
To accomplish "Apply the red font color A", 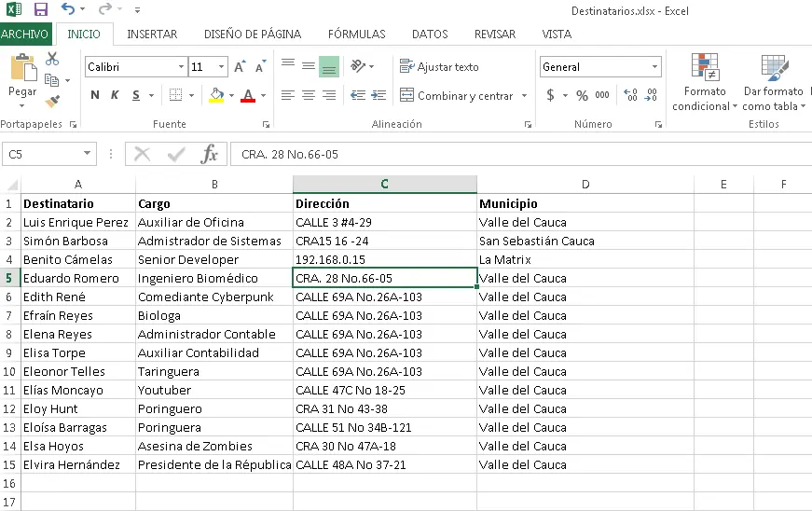I will point(248,95).
